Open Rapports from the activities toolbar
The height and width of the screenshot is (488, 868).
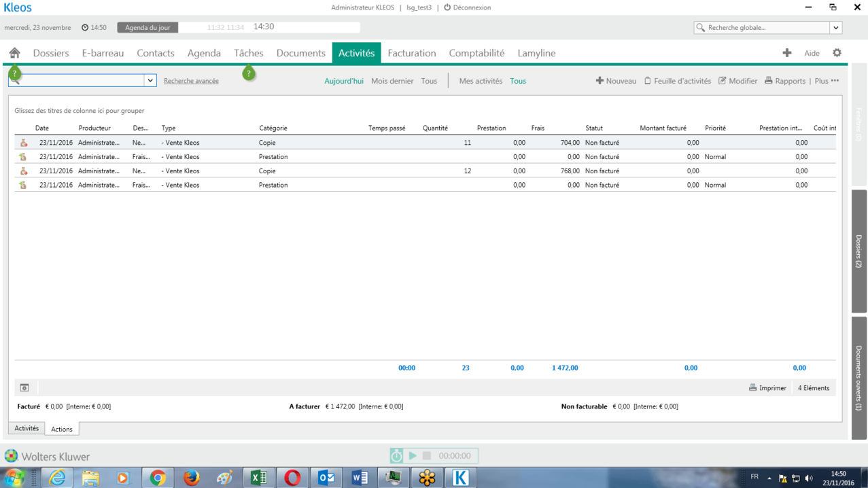pos(784,81)
